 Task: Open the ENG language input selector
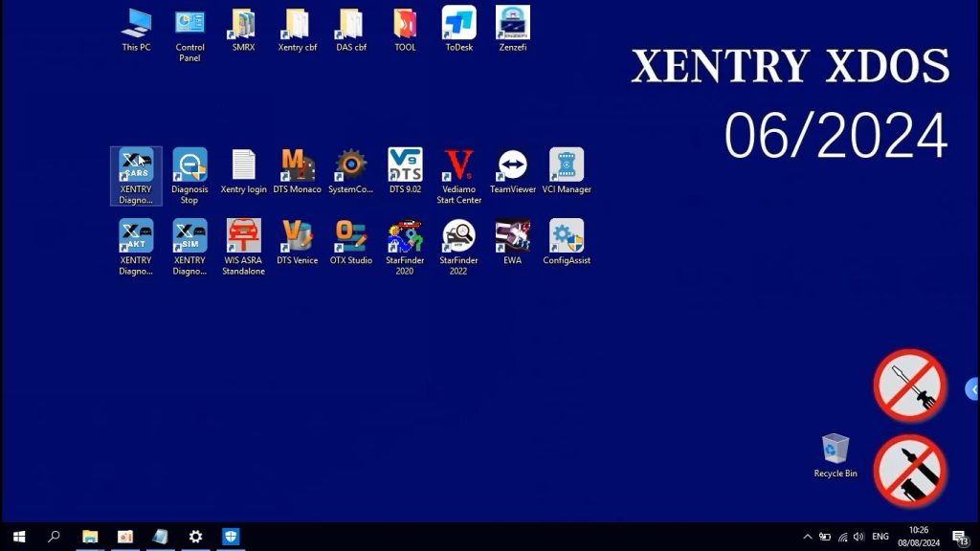880,537
